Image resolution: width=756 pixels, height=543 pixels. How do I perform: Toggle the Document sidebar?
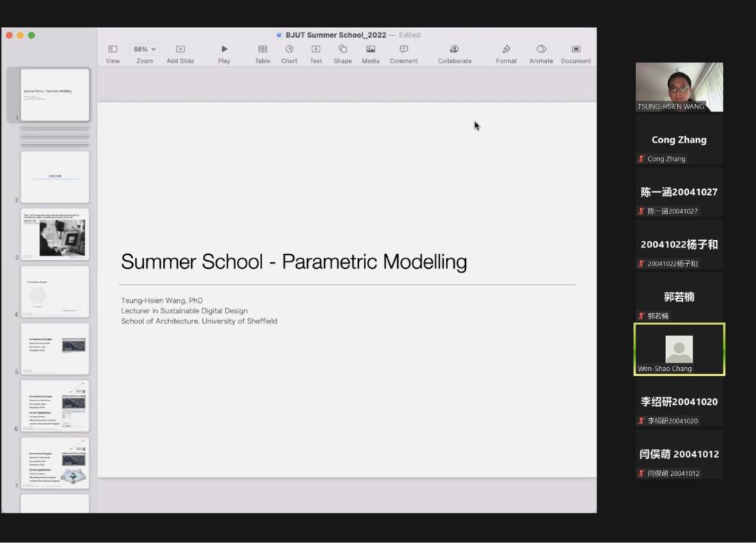coord(576,49)
